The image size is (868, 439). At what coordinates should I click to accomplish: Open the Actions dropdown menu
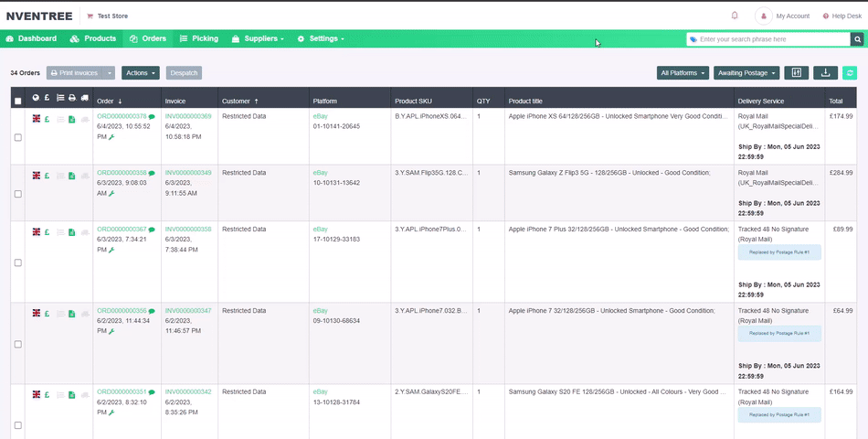coord(140,73)
